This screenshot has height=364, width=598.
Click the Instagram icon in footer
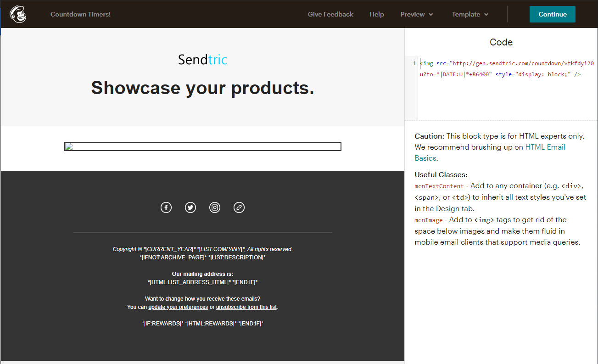[215, 207]
